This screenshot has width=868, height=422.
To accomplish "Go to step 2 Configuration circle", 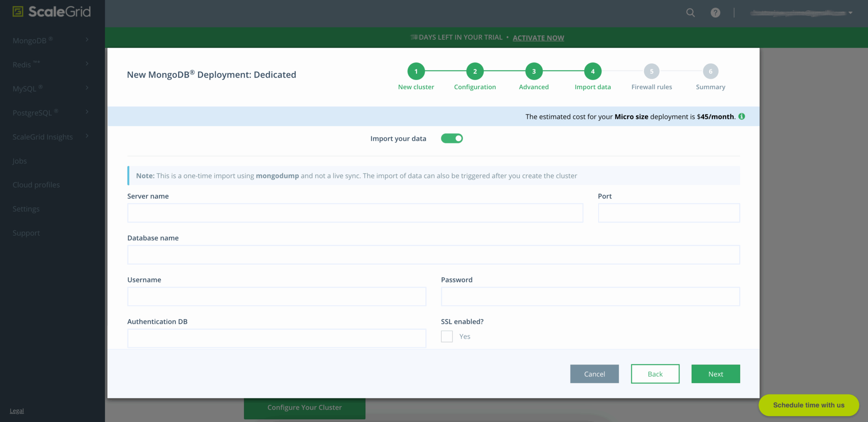I will (x=475, y=71).
